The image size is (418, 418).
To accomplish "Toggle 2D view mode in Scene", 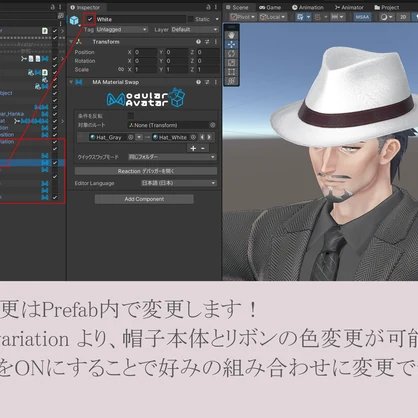I will click(x=403, y=17).
